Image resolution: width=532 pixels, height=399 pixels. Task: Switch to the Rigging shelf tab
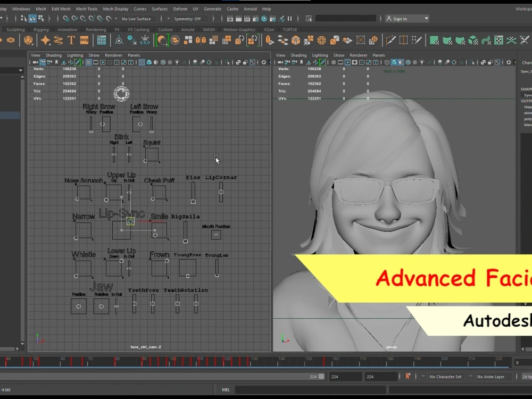[x=41, y=30]
